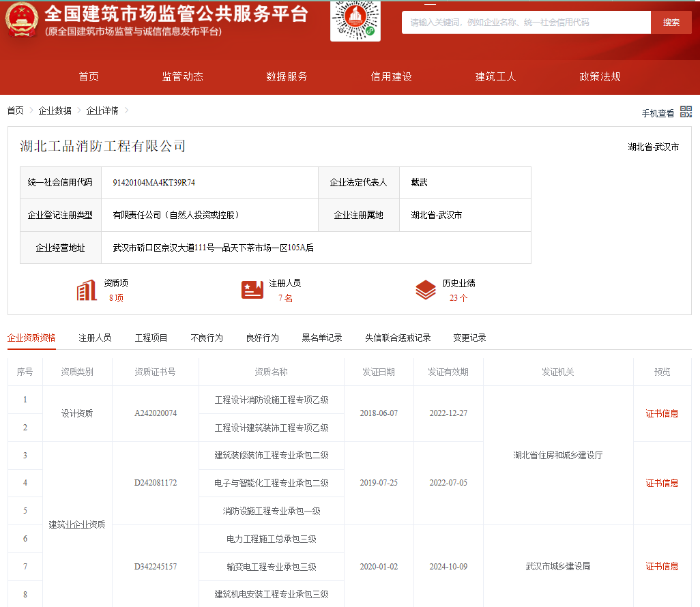Click expiry date 2024-10-09
The width and height of the screenshot is (700, 607).
[448, 567]
